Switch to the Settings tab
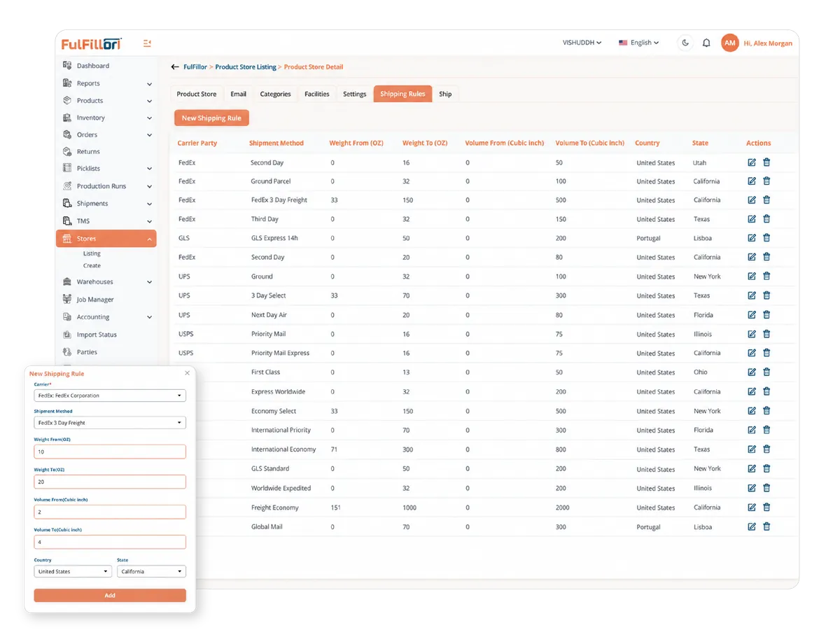 (x=355, y=94)
